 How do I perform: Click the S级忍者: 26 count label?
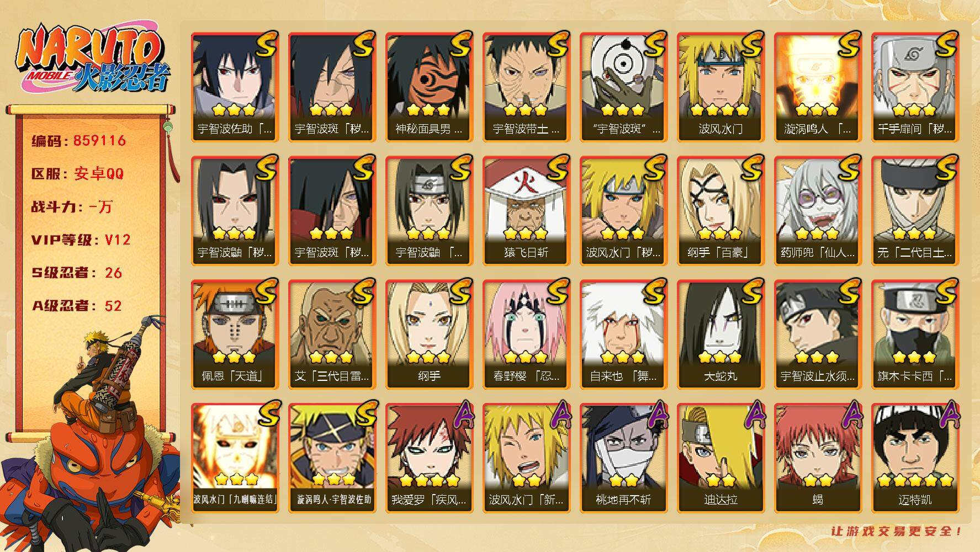[77, 273]
